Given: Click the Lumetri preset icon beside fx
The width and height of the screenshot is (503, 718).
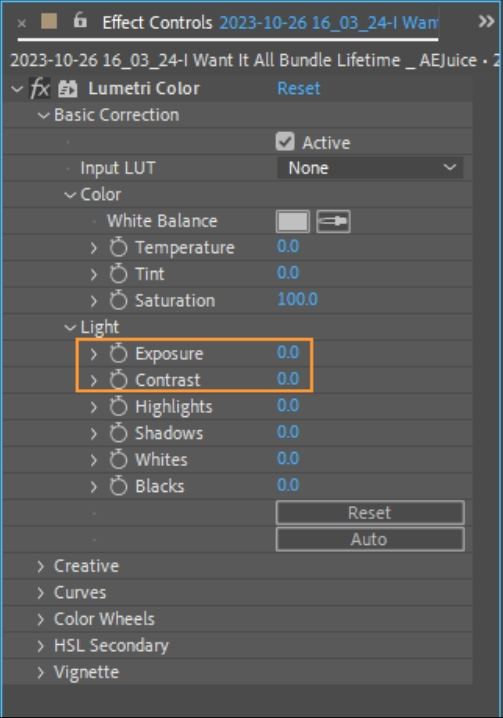Looking at the screenshot, I should [x=68, y=89].
